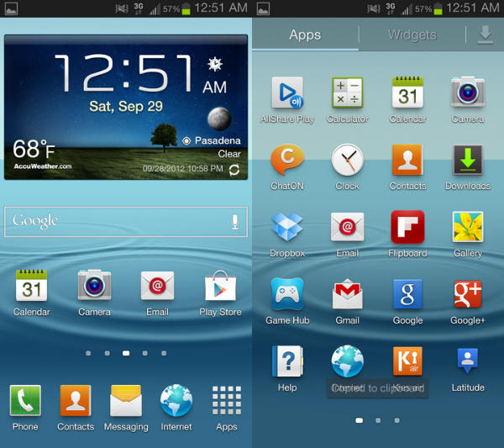Go to third app drawer page dot
Image resolution: width=504 pixels, height=448 pixels.
pyautogui.click(x=397, y=420)
